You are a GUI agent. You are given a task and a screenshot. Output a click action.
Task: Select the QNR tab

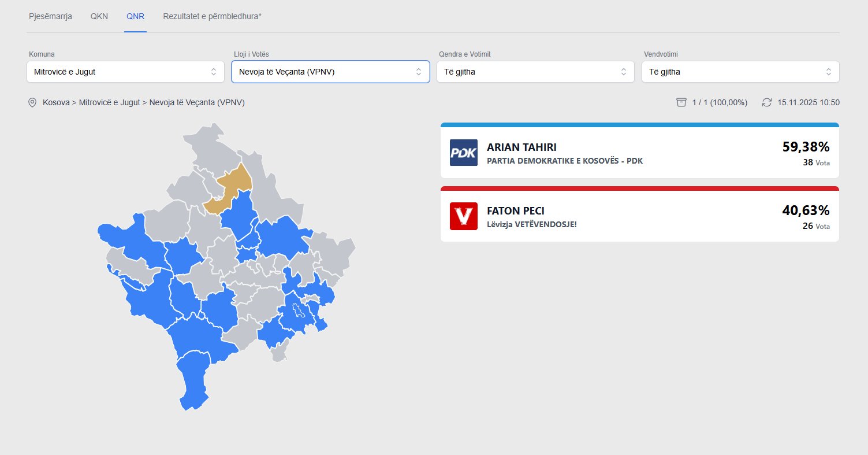(136, 16)
